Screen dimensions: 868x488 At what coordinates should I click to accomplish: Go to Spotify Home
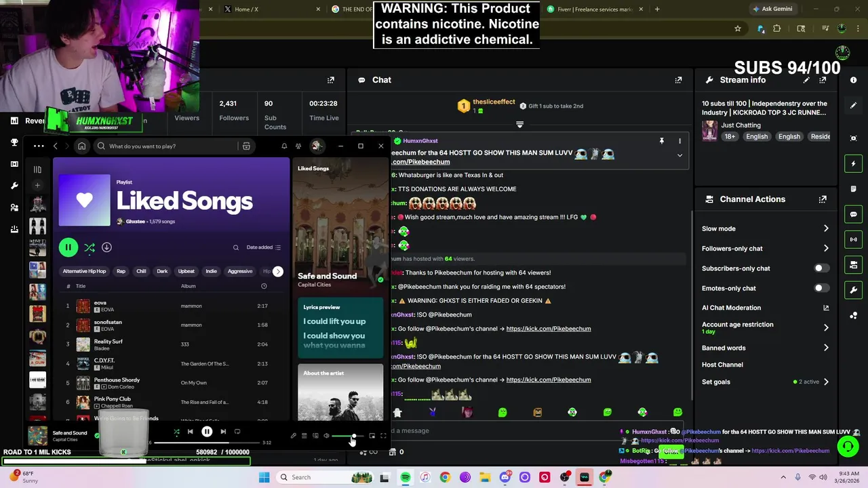pos(81,146)
